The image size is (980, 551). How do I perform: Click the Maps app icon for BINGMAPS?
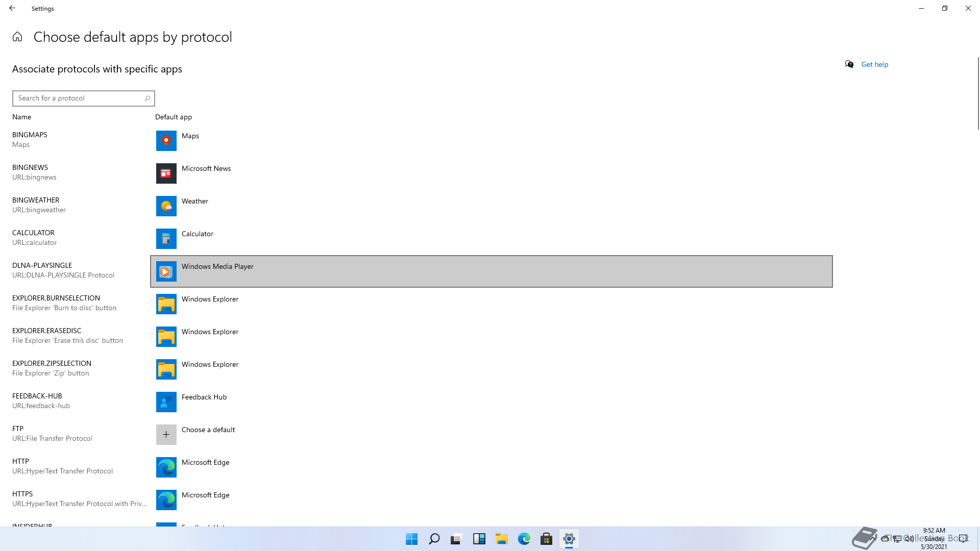tap(166, 141)
